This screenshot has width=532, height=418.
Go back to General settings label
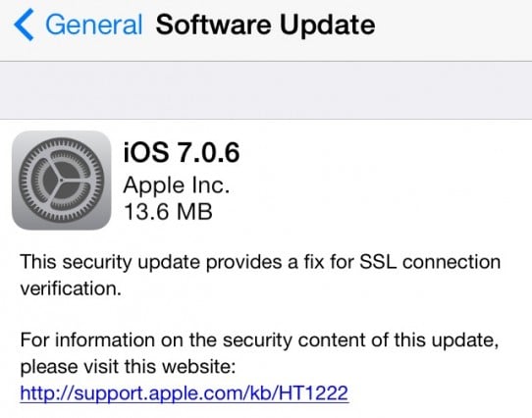[93, 25]
